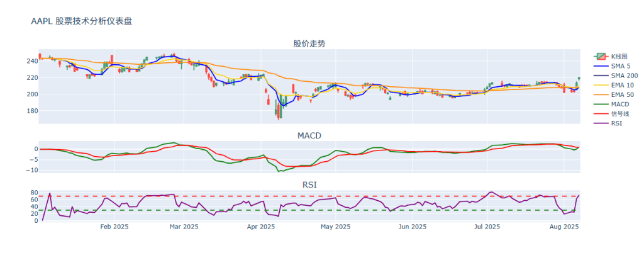Click the 240 price axis label
This screenshot has width=644, height=260.
coord(32,61)
